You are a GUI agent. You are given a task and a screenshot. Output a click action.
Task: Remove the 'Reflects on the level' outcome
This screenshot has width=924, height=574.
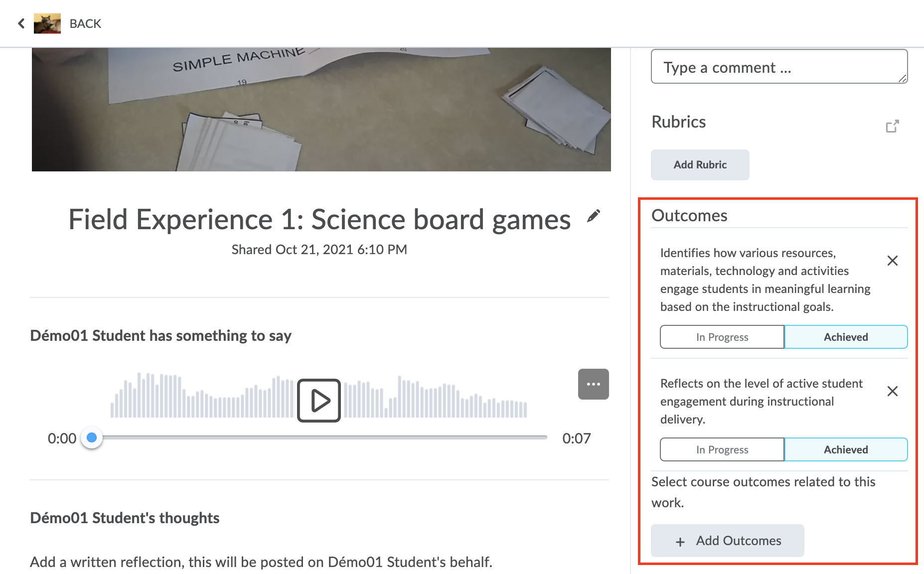pos(892,391)
